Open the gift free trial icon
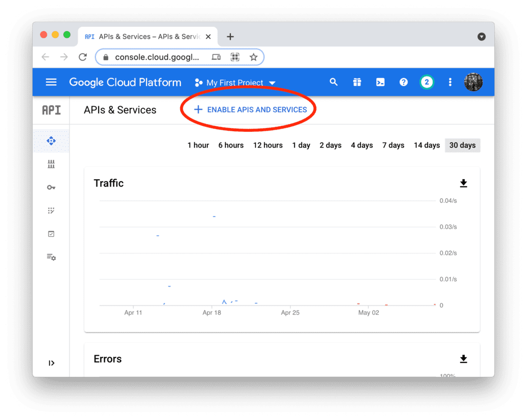The width and height of the screenshot is (527, 420). point(357,82)
